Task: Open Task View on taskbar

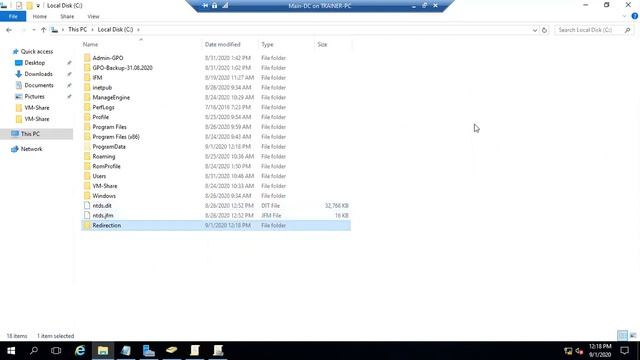Action: (x=56, y=351)
